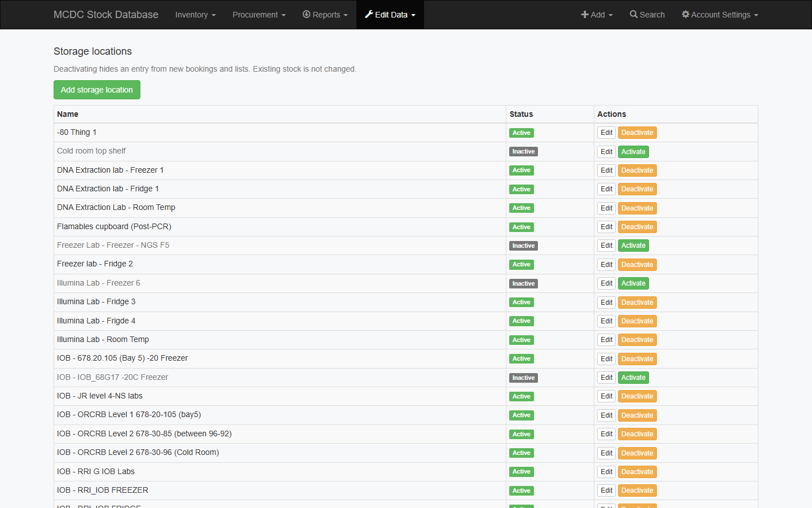Deactivate Illumina Lab - Frigde 4
Viewport: 812px width, 508px height.
pyautogui.click(x=637, y=321)
